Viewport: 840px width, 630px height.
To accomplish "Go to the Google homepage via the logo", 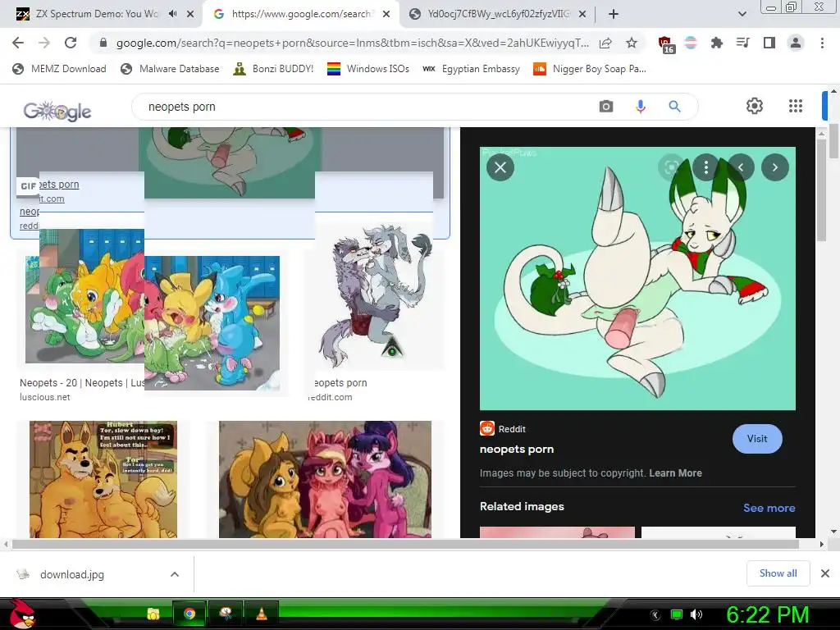I will (x=57, y=111).
